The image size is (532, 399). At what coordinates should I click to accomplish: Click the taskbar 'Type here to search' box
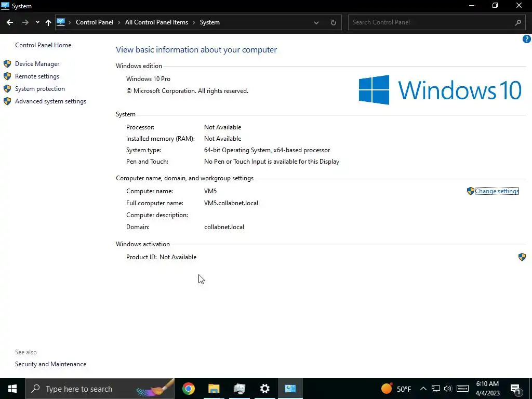[x=100, y=389]
